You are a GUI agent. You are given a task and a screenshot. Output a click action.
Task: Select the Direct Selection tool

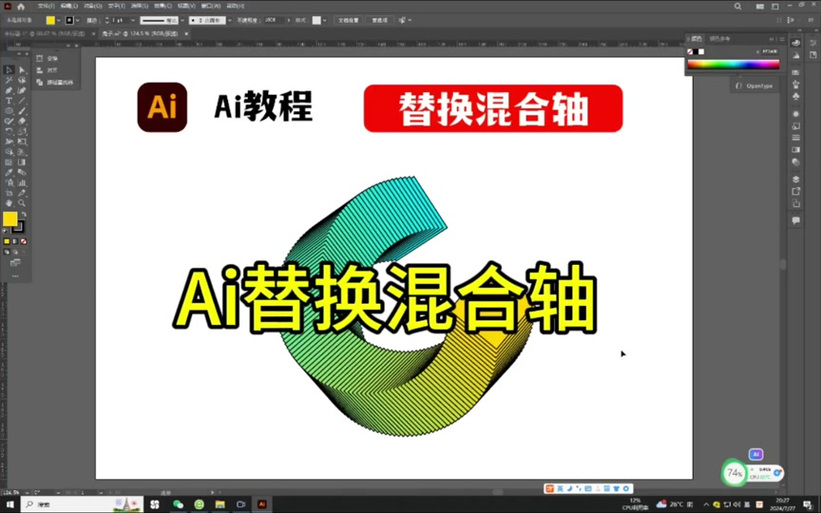click(x=22, y=70)
